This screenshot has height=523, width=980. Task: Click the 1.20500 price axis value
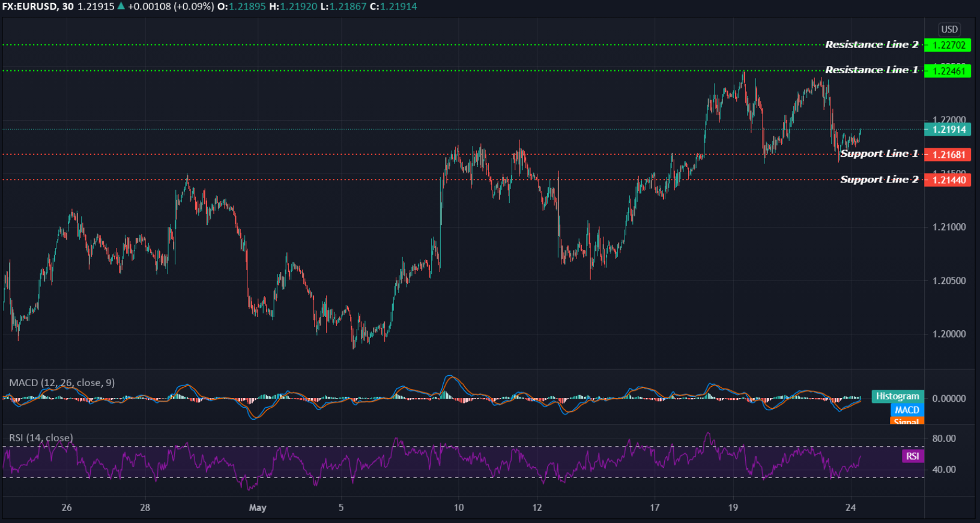949,280
